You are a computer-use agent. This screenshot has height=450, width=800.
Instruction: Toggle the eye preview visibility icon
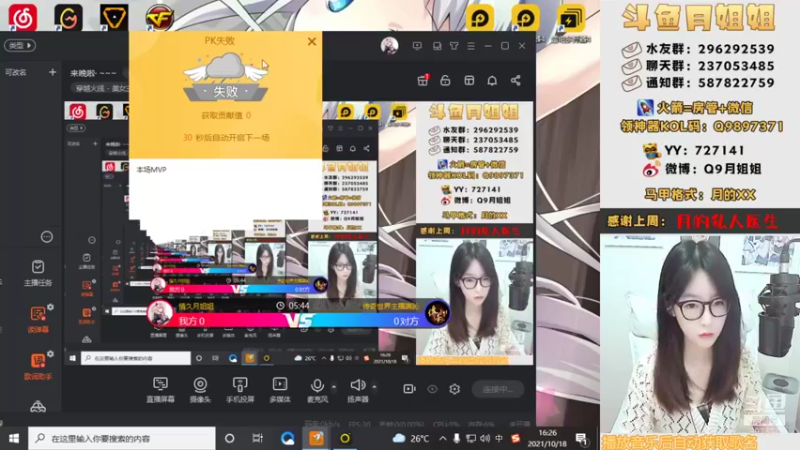point(432,389)
